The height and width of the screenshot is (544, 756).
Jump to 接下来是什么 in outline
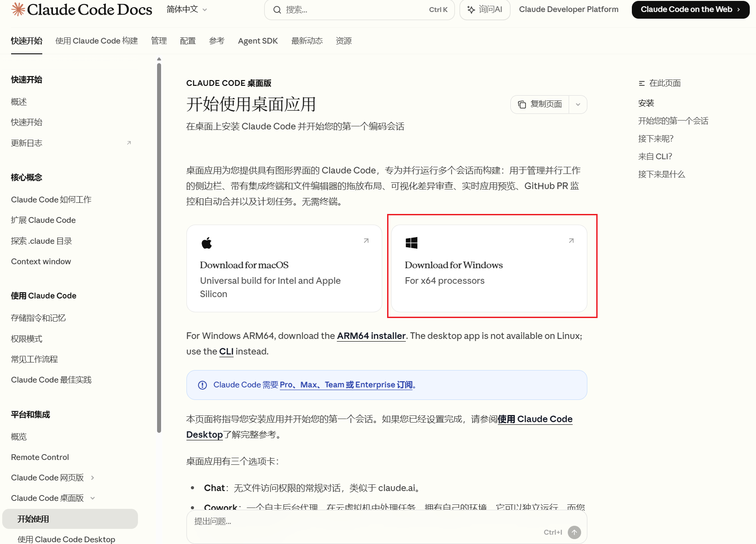coord(662,174)
